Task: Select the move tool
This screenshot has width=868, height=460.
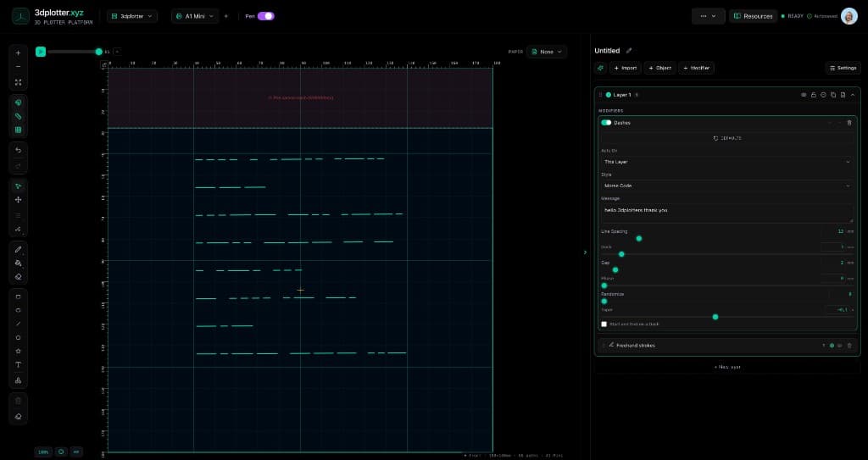Action: pos(19,200)
